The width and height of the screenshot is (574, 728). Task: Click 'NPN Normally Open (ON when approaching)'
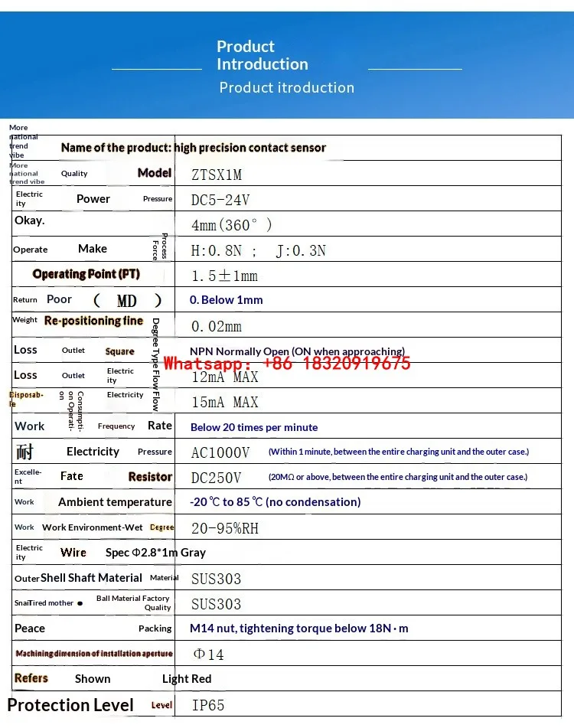297,351
